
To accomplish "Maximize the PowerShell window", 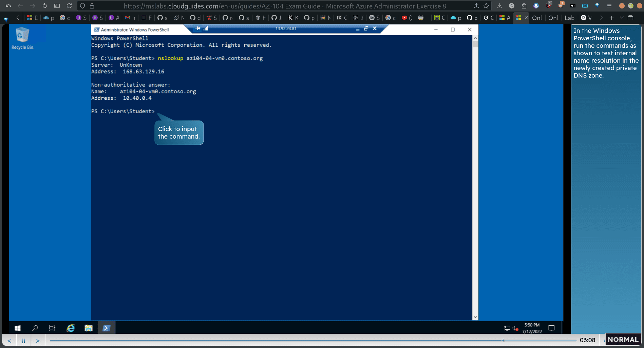I will 453,29.
